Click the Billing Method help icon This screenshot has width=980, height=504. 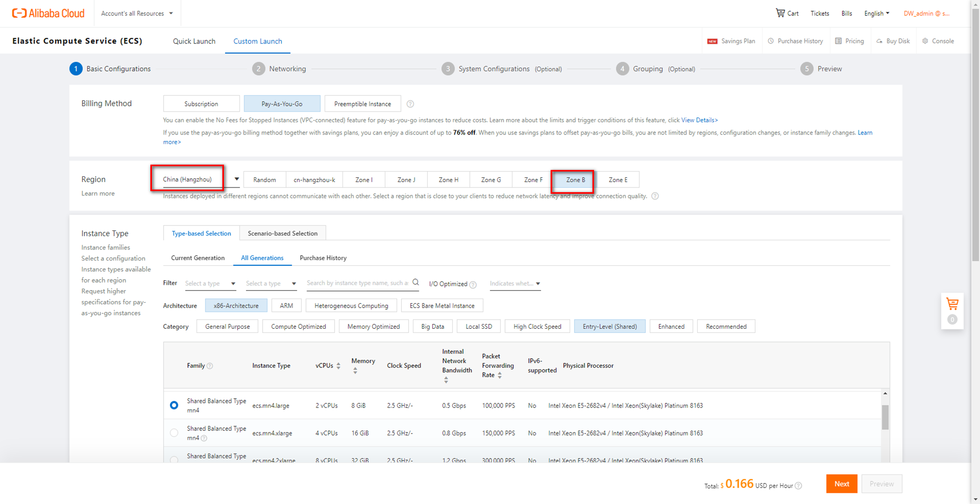(x=410, y=104)
